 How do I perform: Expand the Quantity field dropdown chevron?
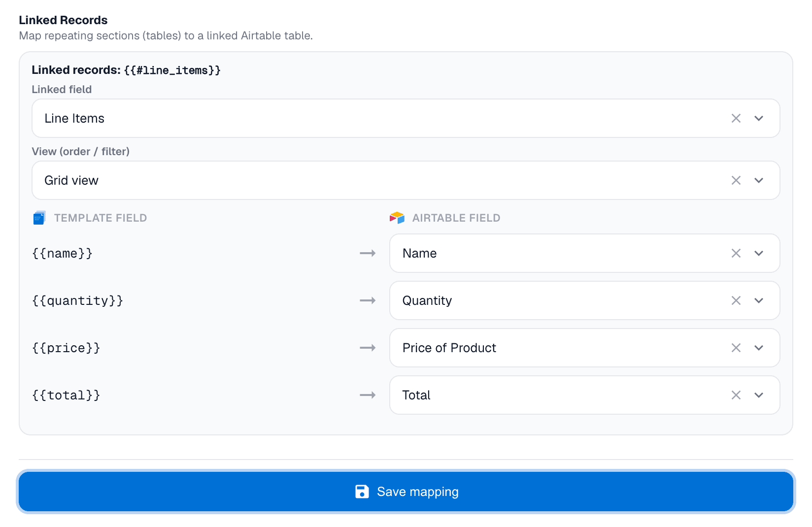point(759,300)
